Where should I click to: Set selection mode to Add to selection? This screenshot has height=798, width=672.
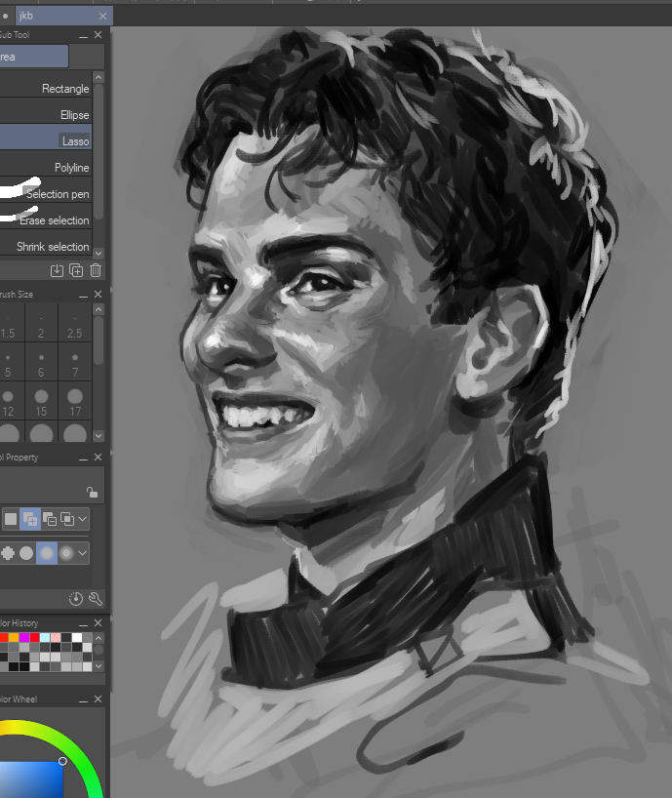pos(30,519)
